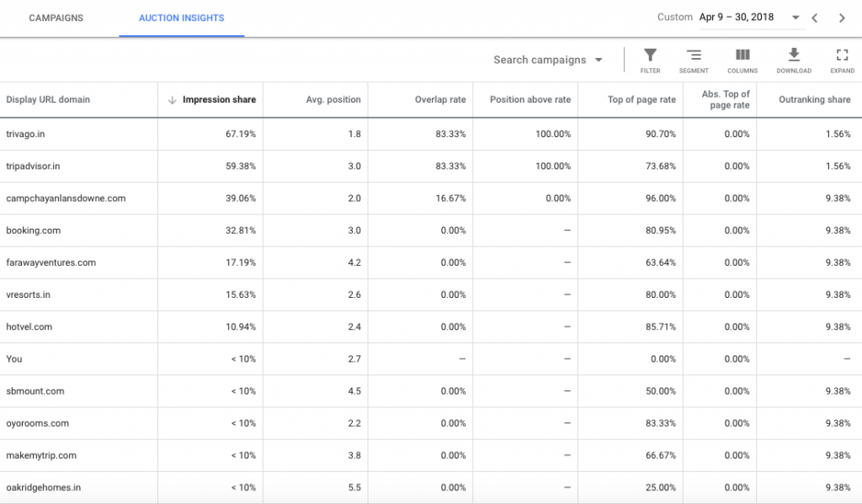
Task: Click the 80.95% top of page rate
Action: tap(660, 231)
